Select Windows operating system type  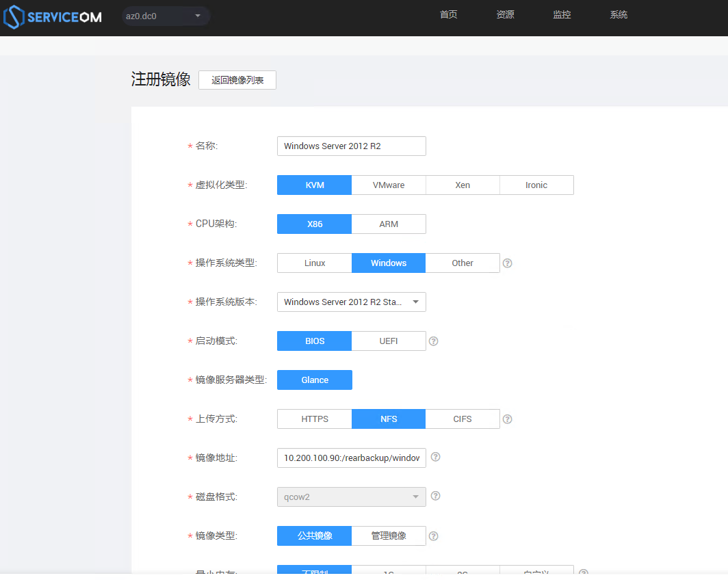pyautogui.click(x=389, y=263)
